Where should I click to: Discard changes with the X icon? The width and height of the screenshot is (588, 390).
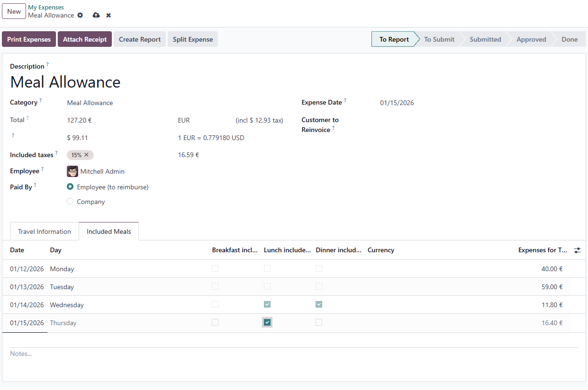(109, 16)
